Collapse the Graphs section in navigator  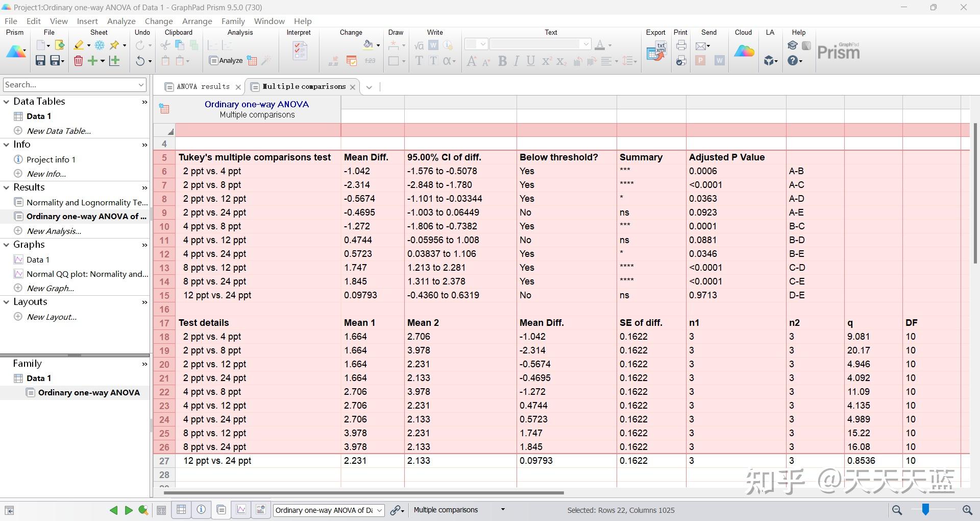7,245
